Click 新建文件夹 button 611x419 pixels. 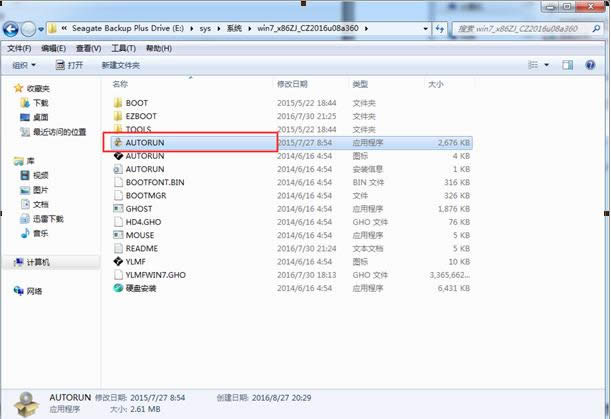point(120,65)
